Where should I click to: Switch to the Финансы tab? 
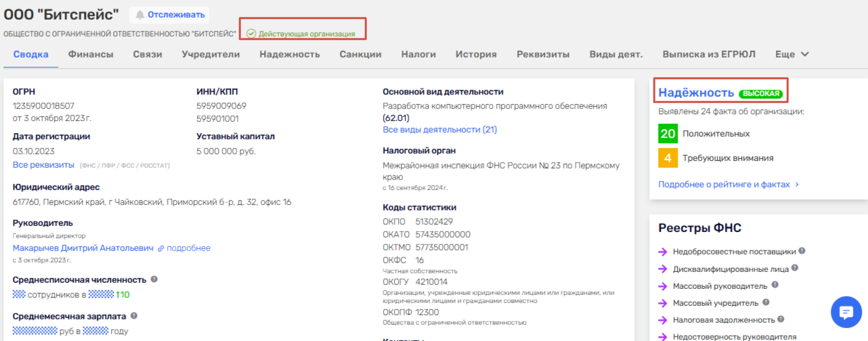click(x=90, y=54)
